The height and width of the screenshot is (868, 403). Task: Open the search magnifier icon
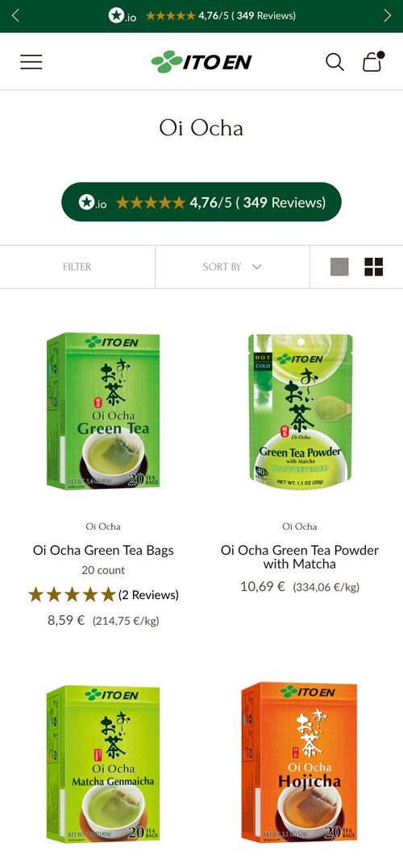click(x=334, y=62)
